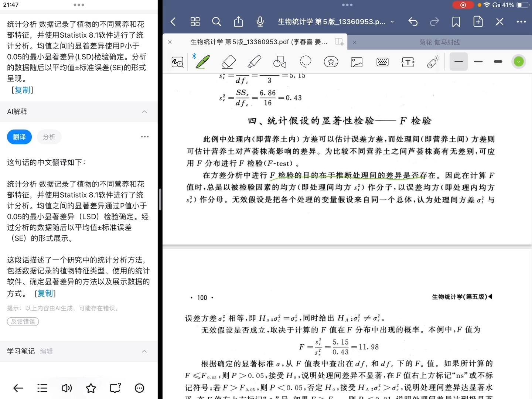Choose the thinnest pen stroke width
The width and height of the screenshot is (532, 399).
(458, 62)
